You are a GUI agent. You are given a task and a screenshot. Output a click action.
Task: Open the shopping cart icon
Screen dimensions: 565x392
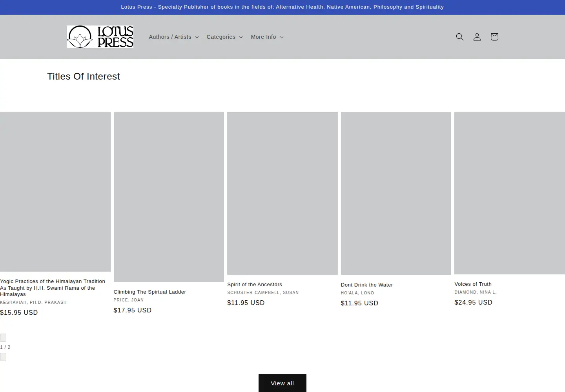click(494, 37)
